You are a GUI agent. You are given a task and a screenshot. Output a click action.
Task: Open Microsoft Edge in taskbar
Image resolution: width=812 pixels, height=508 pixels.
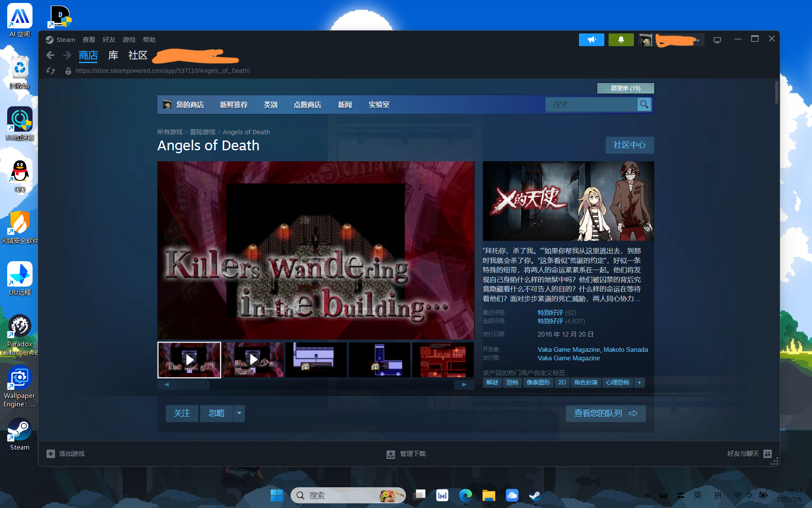[x=465, y=495]
